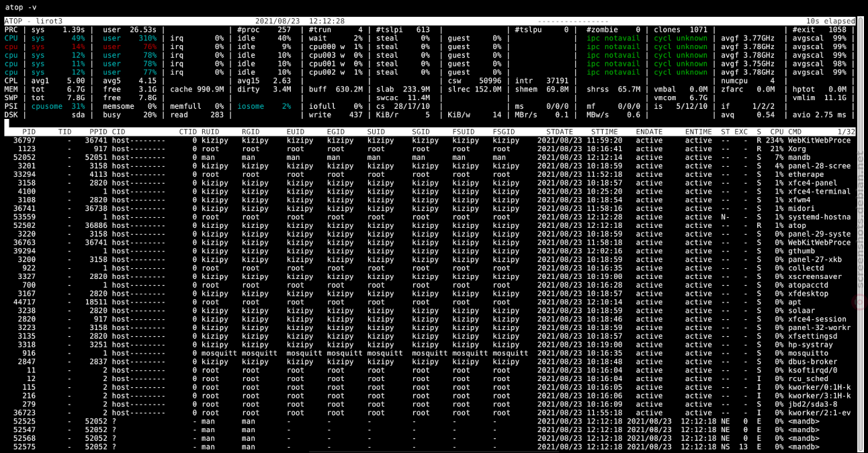The image size is (868, 453).
Task: Click PID 44717 of the apt process
Action: pos(24,302)
